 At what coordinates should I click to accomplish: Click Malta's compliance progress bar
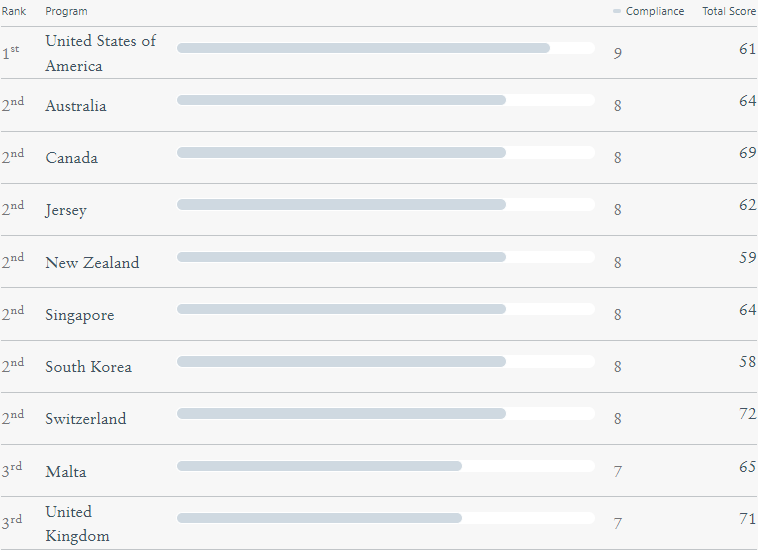386,466
